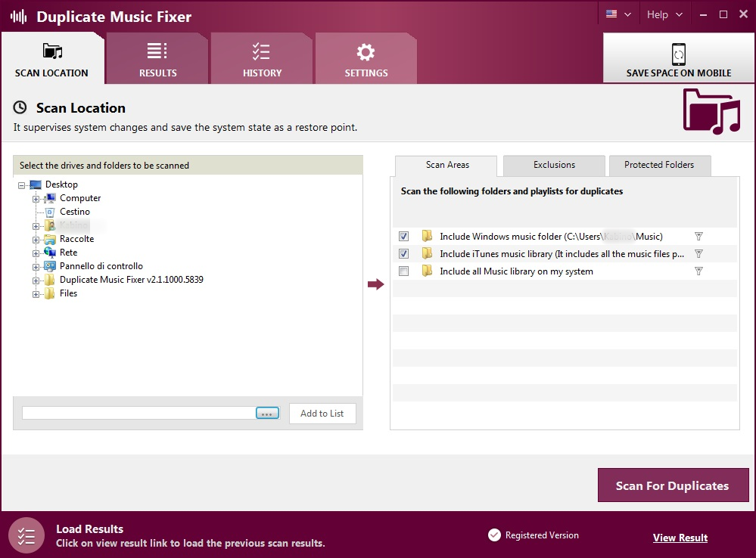
Task: Select the Scan Areas tab
Action: pyautogui.click(x=447, y=166)
